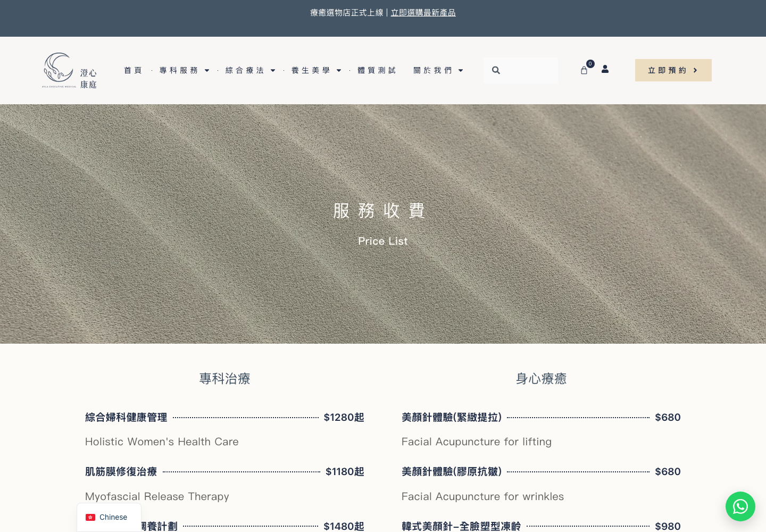Open the shopping cart bag icon
The height and width of the screenshot is (532, 766).
tap(584, 70)
